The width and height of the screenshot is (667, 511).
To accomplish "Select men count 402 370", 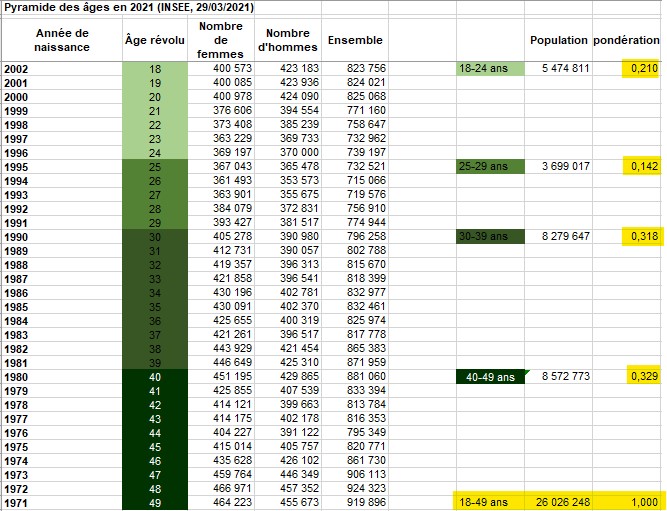I will [288, 306].
